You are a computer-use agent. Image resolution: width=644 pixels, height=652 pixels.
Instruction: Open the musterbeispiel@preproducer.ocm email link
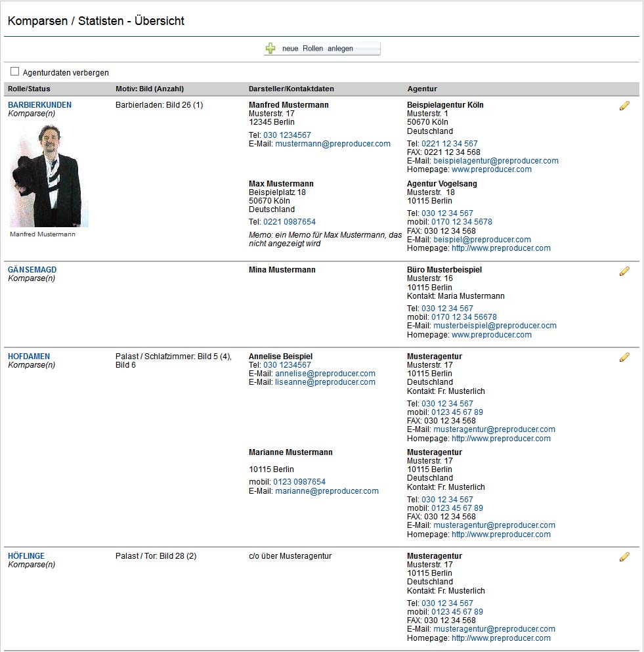495,326
